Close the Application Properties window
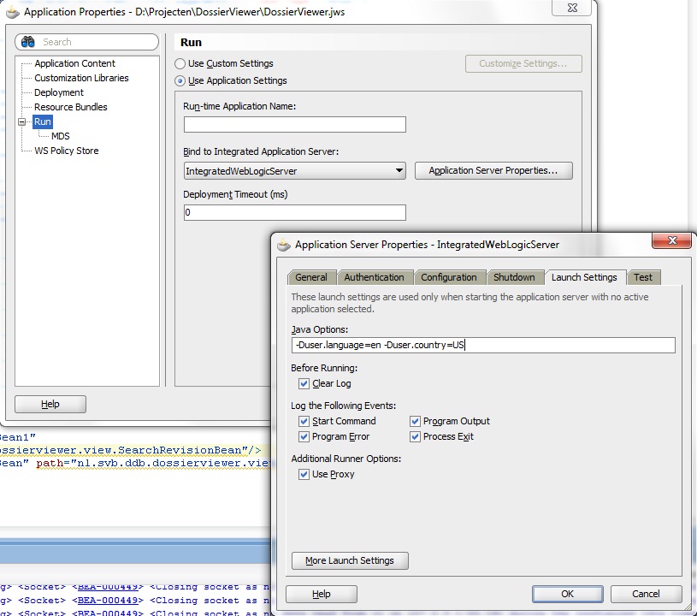Viewport: 697px width, 616px height. point(572,8)
